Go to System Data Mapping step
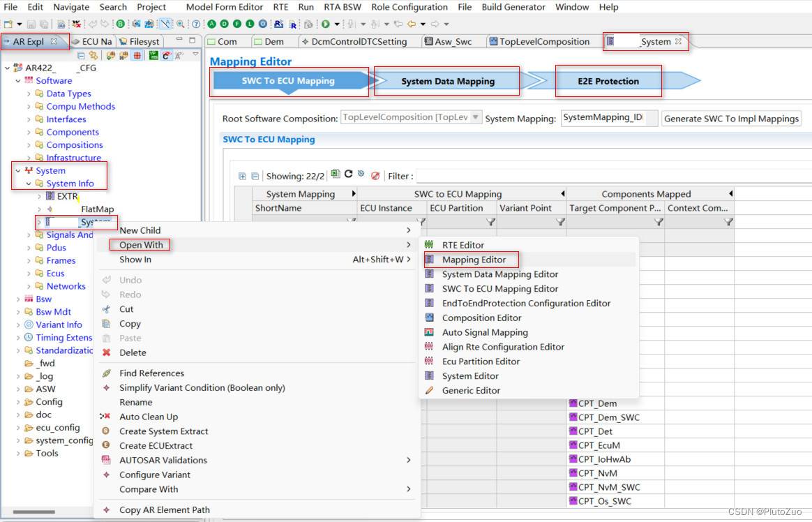The width and height of the screenshot is (812, 522). click(448, 82)
